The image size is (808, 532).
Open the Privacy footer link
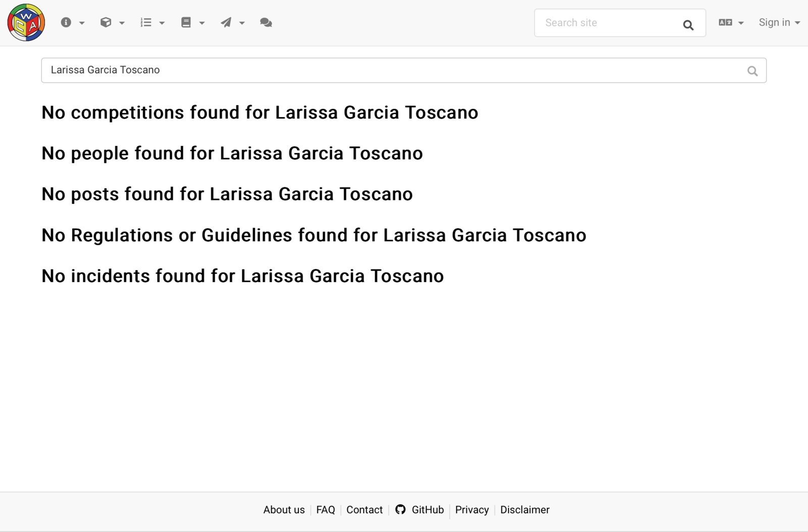click(472, 510)
